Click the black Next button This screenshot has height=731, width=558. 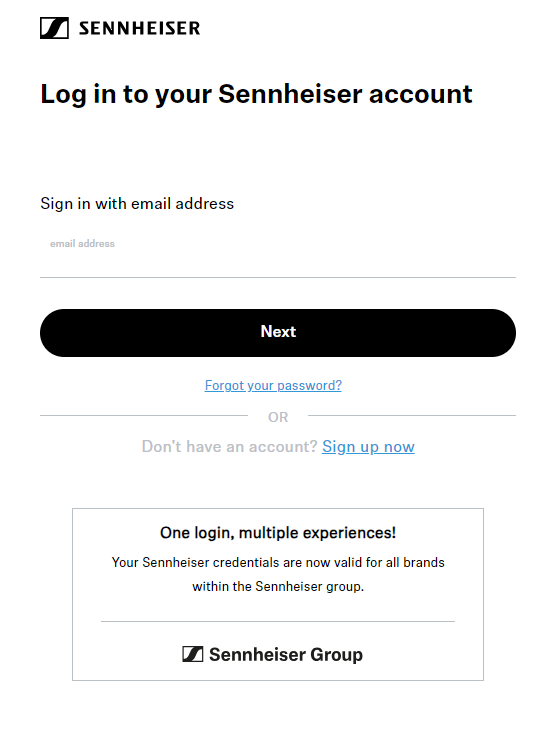click(x=278, y=333)
